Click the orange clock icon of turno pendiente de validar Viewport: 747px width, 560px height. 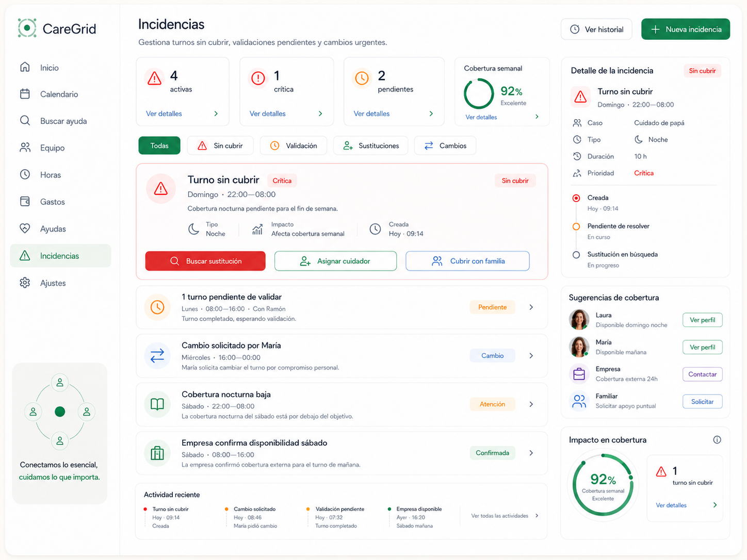click(x=157, y=307)
